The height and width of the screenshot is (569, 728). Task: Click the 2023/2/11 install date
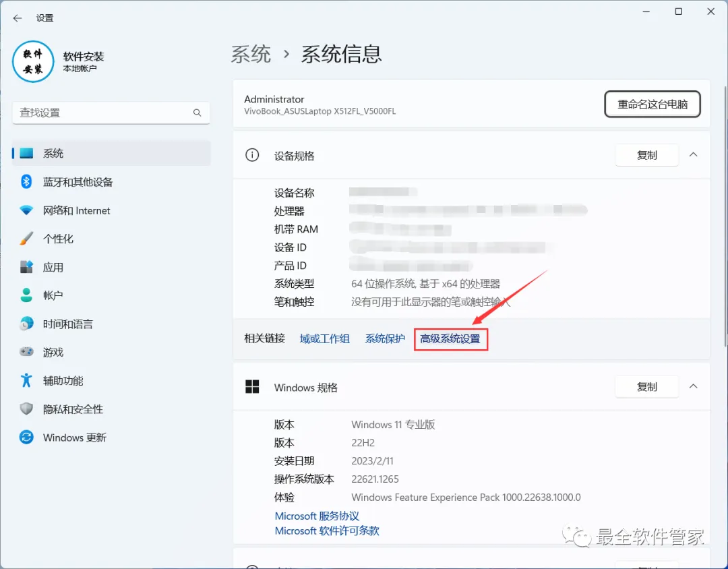pyautogui.click(x=372, y=460)
